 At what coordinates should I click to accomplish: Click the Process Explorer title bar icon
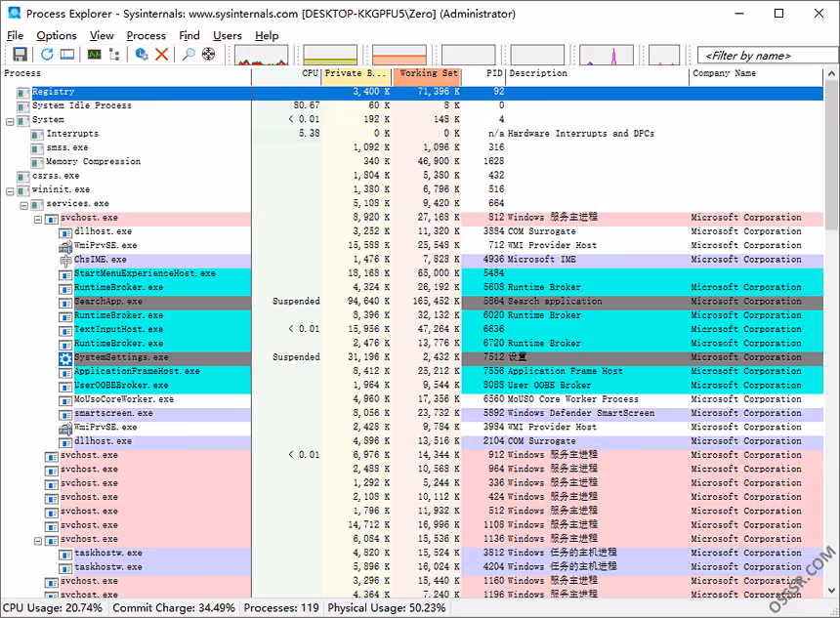click(x=15, y=14)
